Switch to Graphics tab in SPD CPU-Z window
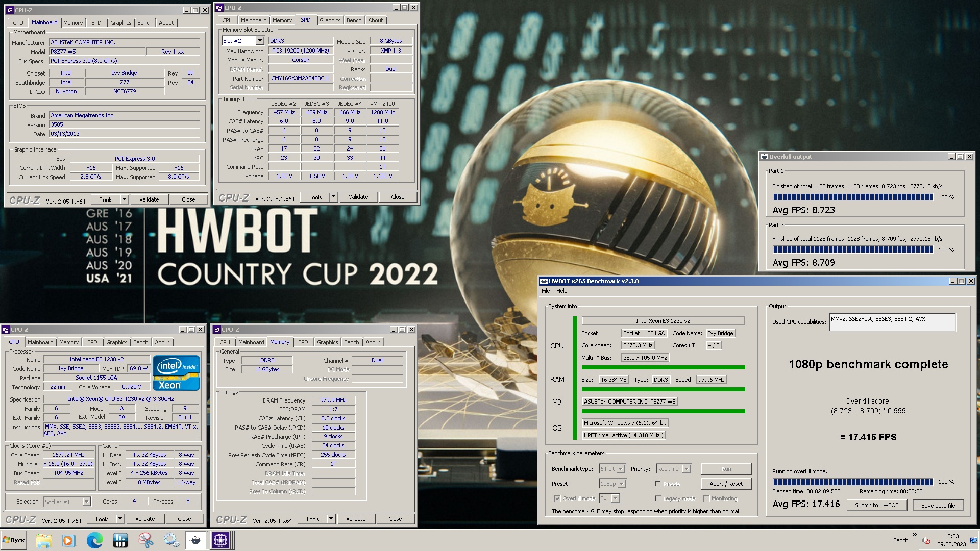The image size is (980, 551). (x=330, y=20)
